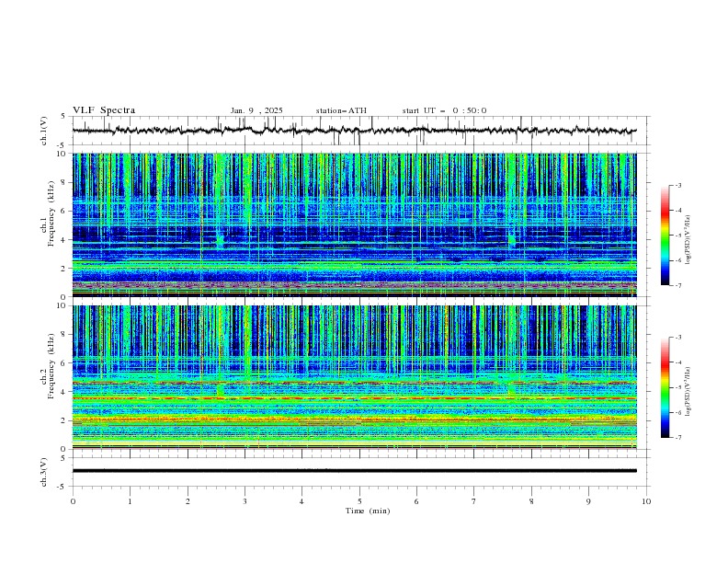Click the log(PSD) label next to ch.2 color bar
This screenshot has width=728, height=563.
(x=688, y=392)
